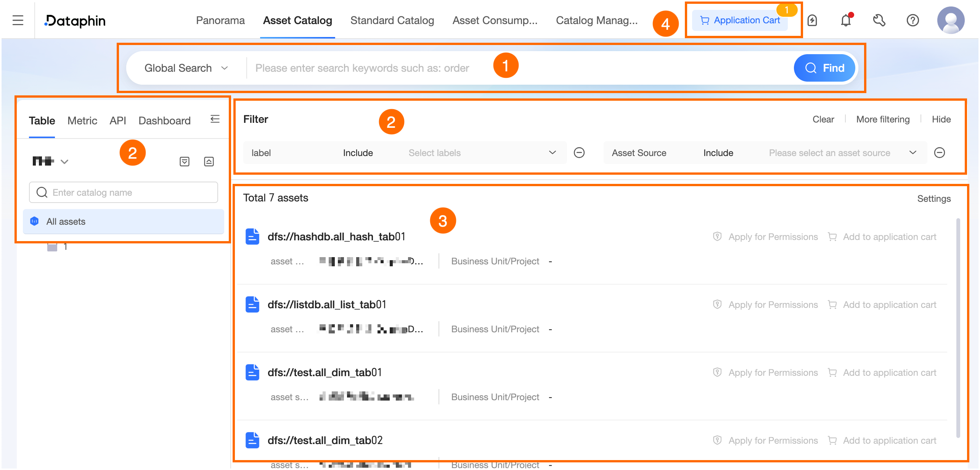Open the hamburger navigation menu
Image resolution: width=980 pixels, height=470 pixels.
[x=18, y=20]
